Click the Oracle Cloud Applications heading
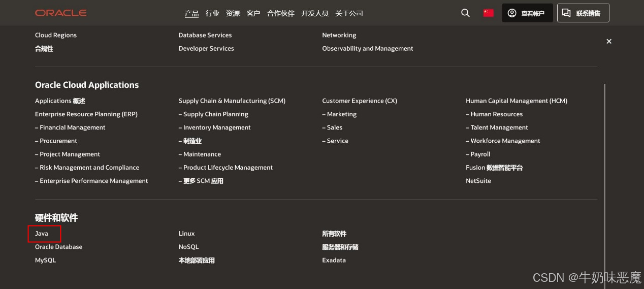 [87, 85]
